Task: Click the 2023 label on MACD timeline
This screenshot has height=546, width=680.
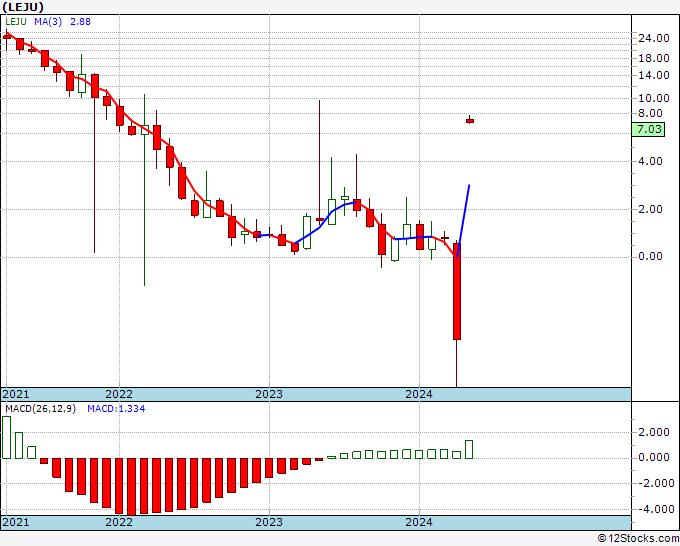Action: coord(269,522)
